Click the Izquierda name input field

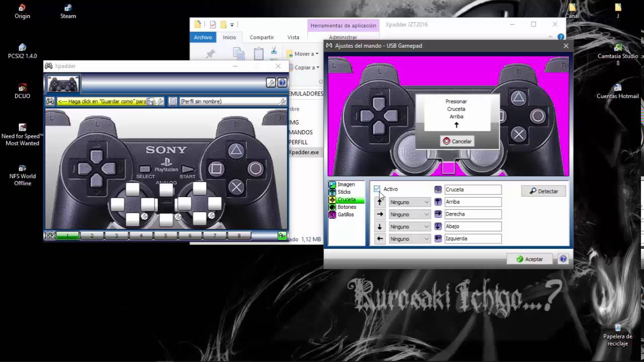click(x=473, y=238)
